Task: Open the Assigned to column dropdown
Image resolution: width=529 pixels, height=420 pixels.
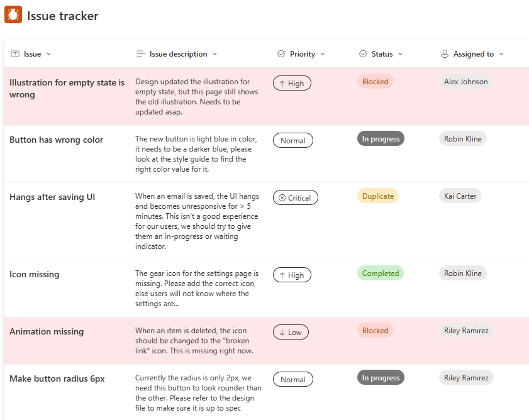Action: (x=501, y=53)
